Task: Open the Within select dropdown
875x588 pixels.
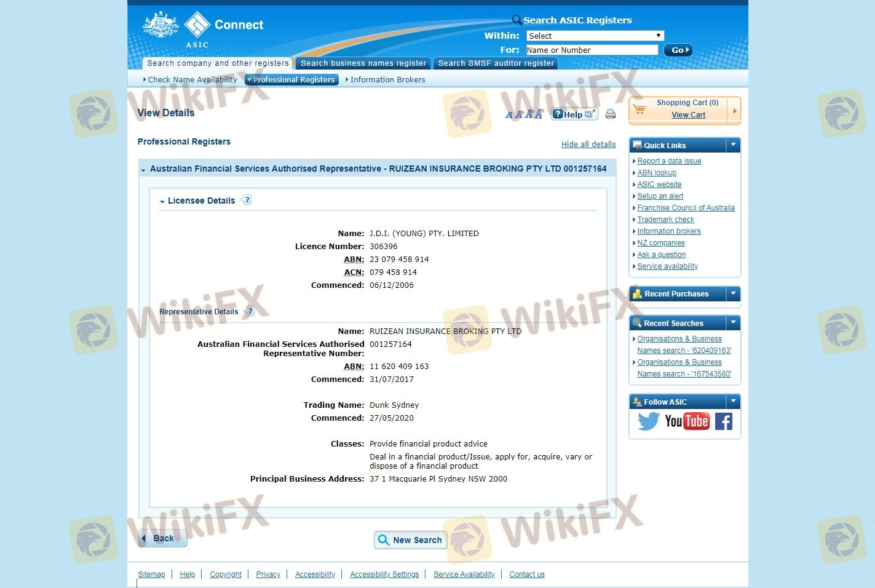Action: (x=595, y=36)
